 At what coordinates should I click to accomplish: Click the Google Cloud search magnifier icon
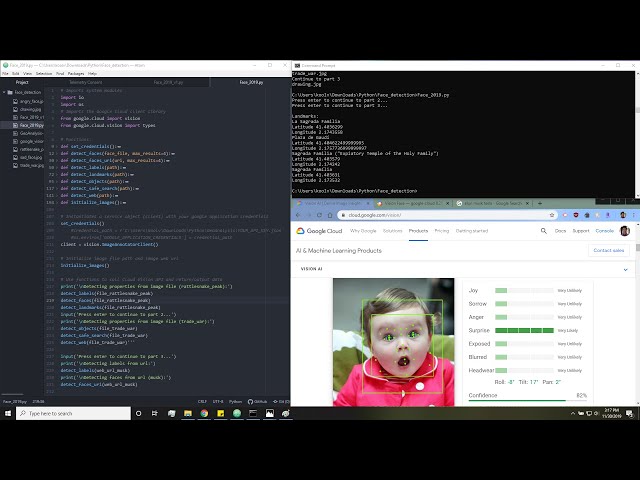(544, 231)
